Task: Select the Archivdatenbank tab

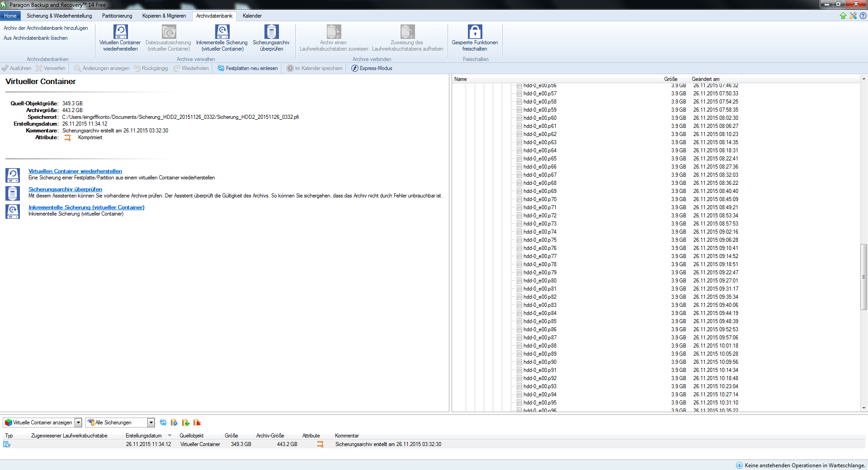Action: tap(214, 16)
